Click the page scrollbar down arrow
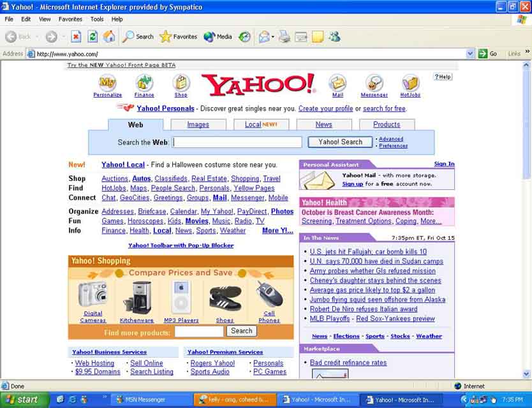 coord(526,374)
